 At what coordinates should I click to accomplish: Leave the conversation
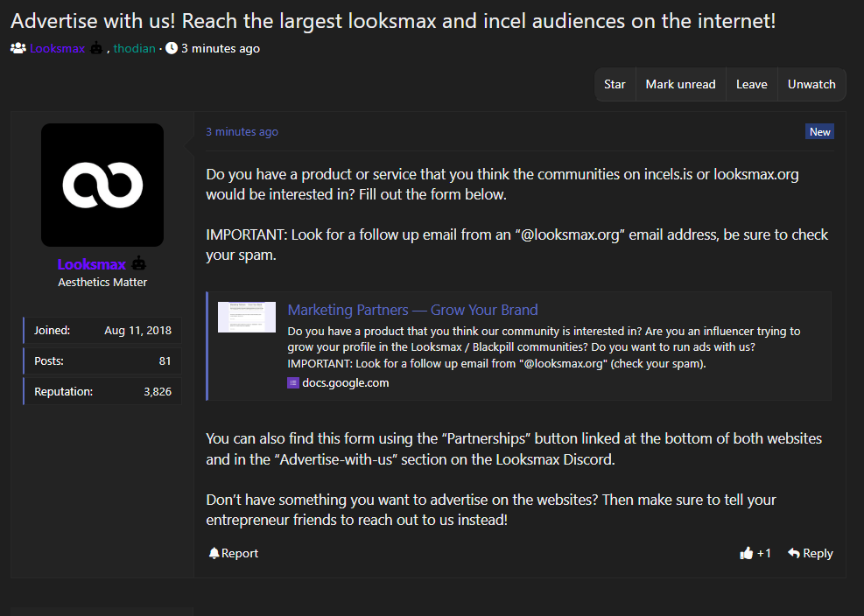click(752, 84)
